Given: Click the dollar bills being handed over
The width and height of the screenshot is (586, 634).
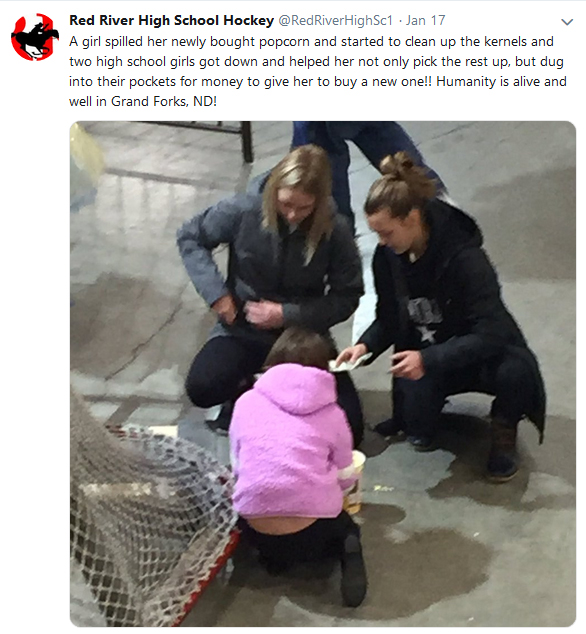Looking at the screenshot, I should (349, 363).
